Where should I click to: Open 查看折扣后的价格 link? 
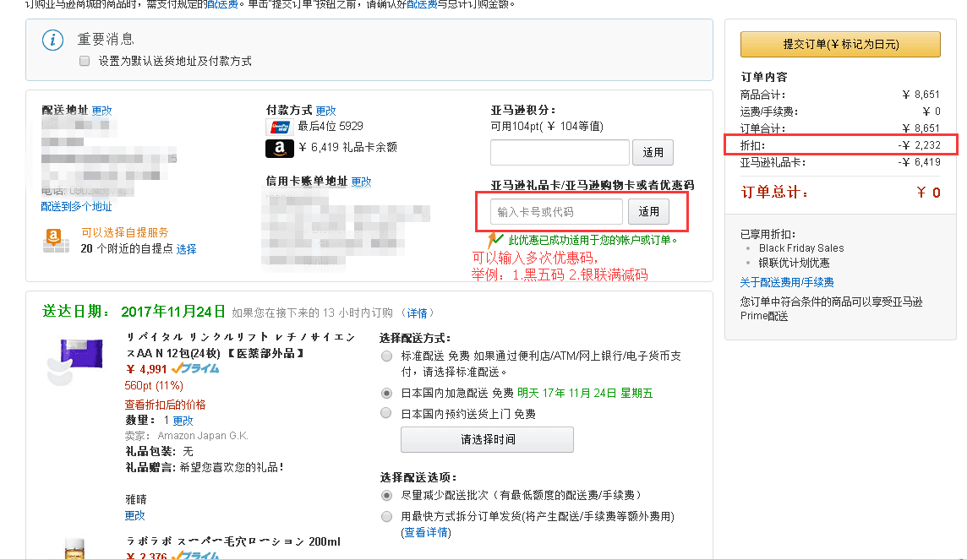[x=166, y=405]
